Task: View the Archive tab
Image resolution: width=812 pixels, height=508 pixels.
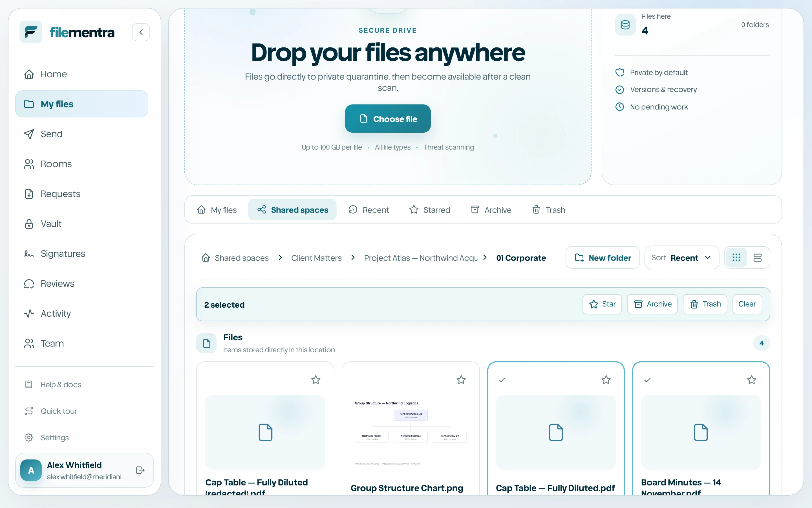Action: point(491,210)
